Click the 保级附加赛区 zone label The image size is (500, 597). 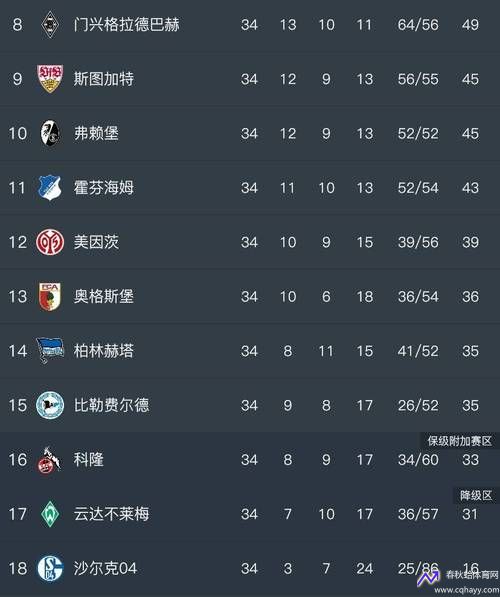(459, 441)
